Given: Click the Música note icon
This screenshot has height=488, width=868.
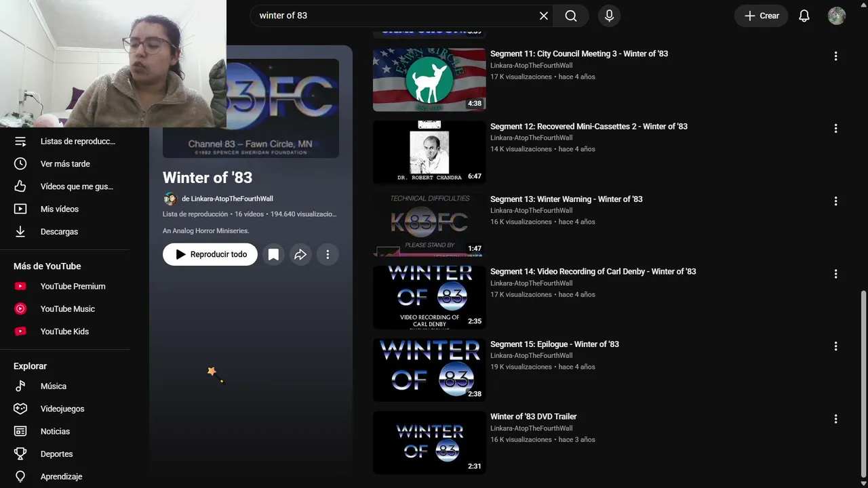Looking at the screenshot, I should pyautogui.click(x=20, y=386).
